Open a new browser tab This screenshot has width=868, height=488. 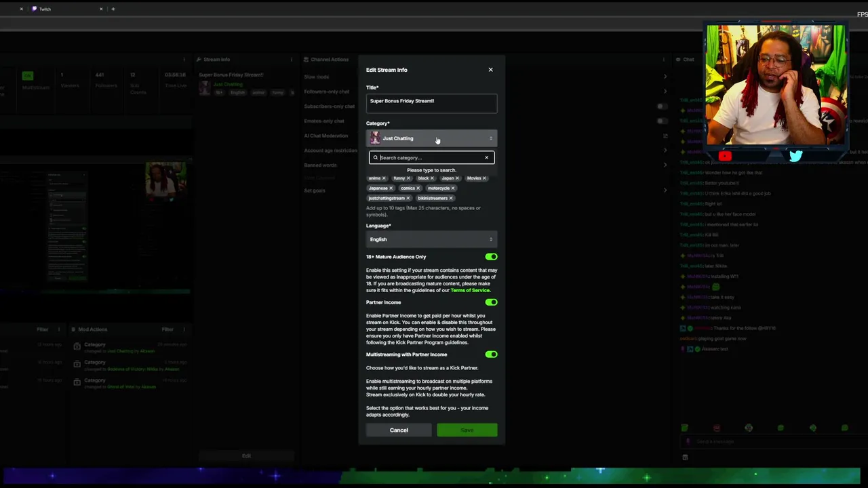[113, 9]
